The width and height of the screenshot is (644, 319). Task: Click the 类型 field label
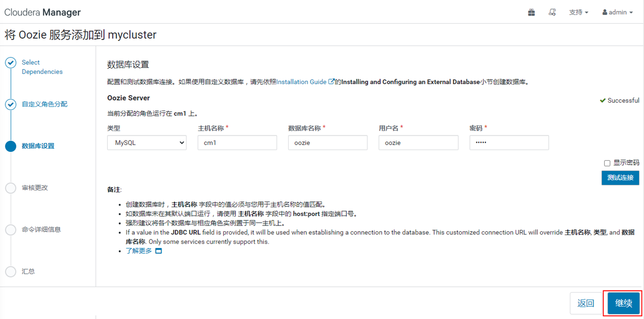114,128
